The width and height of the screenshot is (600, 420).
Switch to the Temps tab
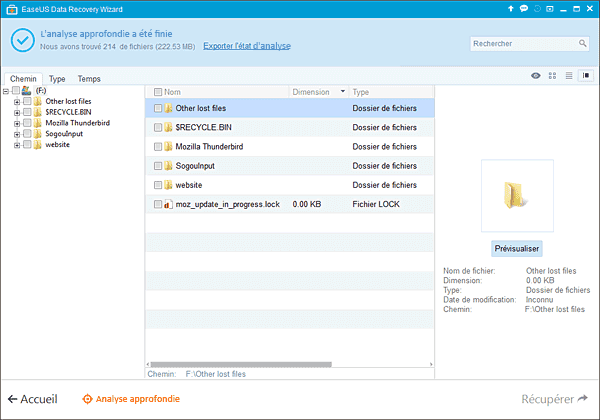(89, 79)
